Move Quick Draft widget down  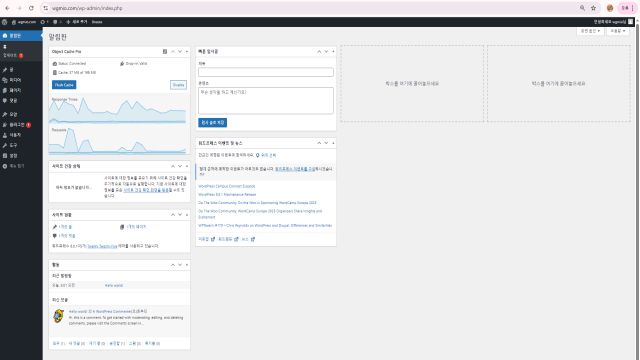coord(326,52)
